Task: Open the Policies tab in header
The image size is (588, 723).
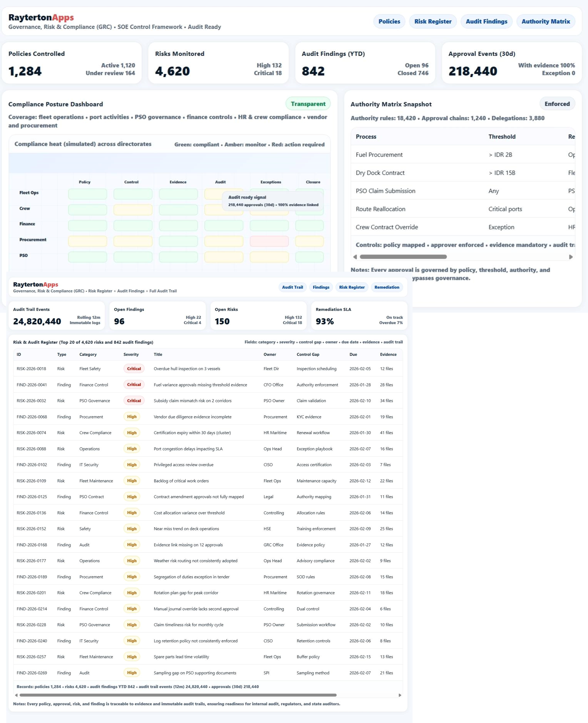Action: tap(389, 21)
